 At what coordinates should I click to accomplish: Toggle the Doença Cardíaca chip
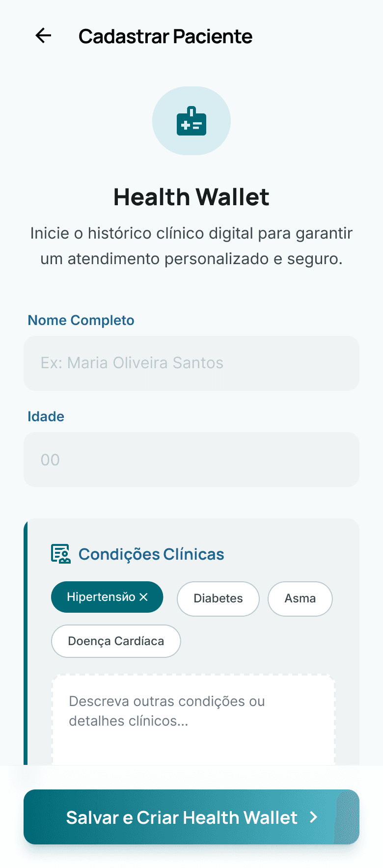click(116, 641)
